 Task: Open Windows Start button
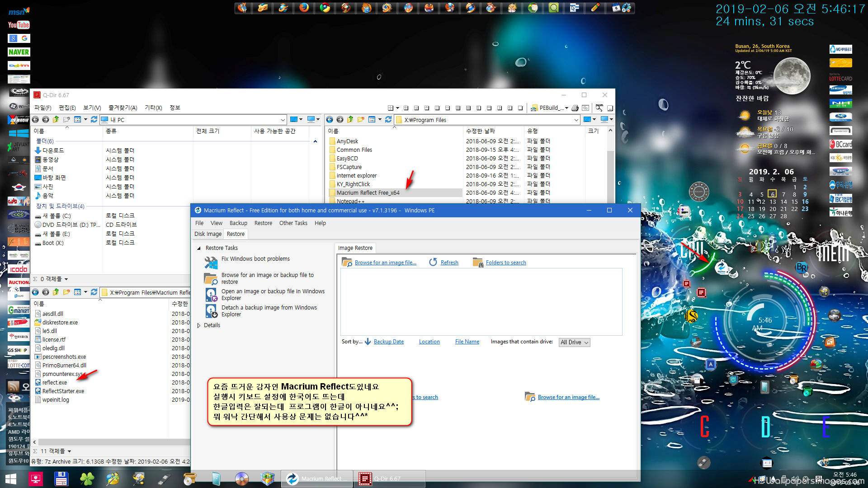11,479
